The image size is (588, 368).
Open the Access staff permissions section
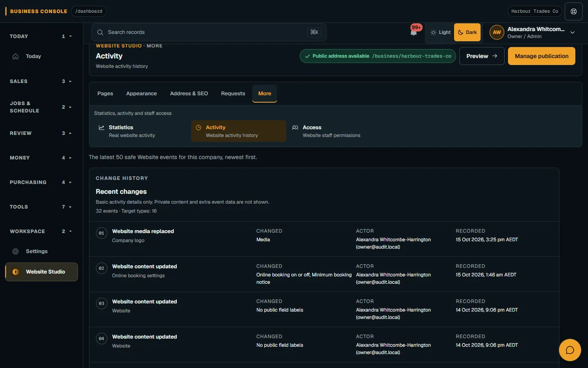coord(335,131)
